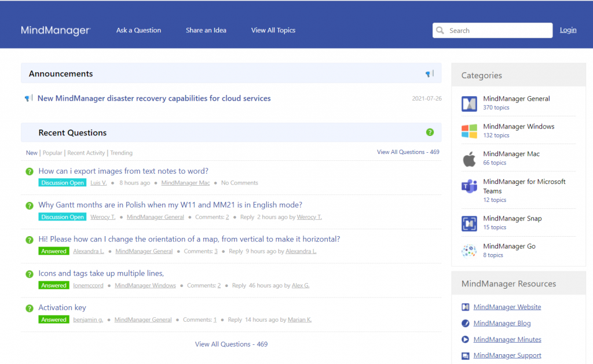Click MindManager Mac tag under export question
593x364 pixels.
185,183
